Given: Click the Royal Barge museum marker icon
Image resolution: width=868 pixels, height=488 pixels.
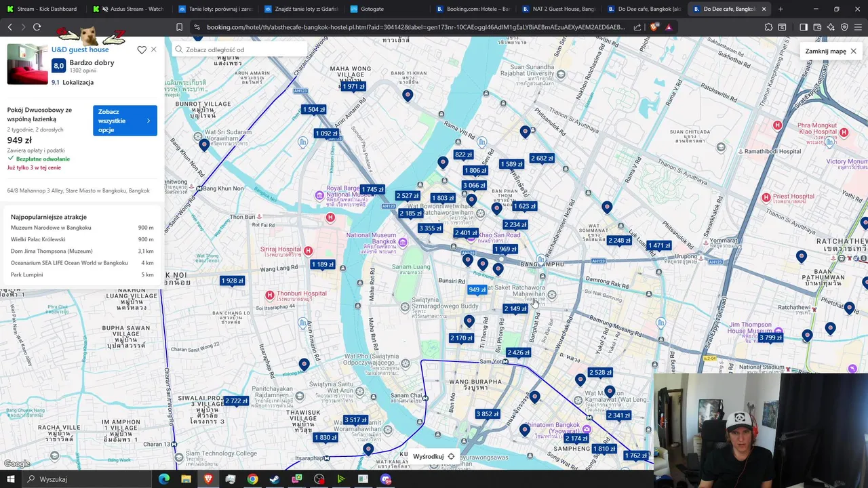Looking at the screenshot, I should coord(320,196).
